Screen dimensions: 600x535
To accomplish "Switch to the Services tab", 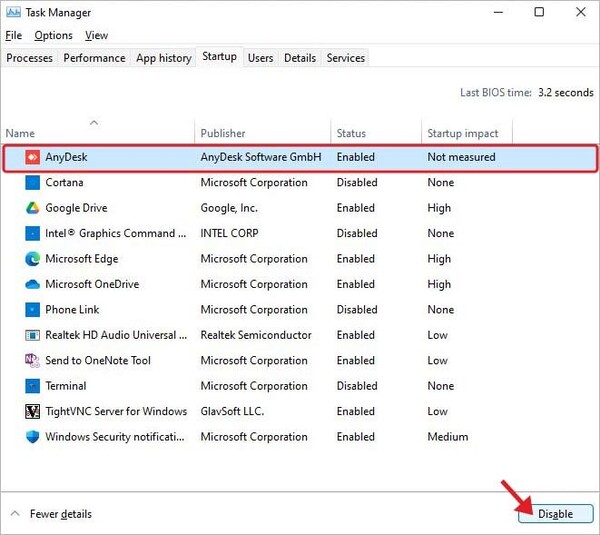I will [346, 58].
